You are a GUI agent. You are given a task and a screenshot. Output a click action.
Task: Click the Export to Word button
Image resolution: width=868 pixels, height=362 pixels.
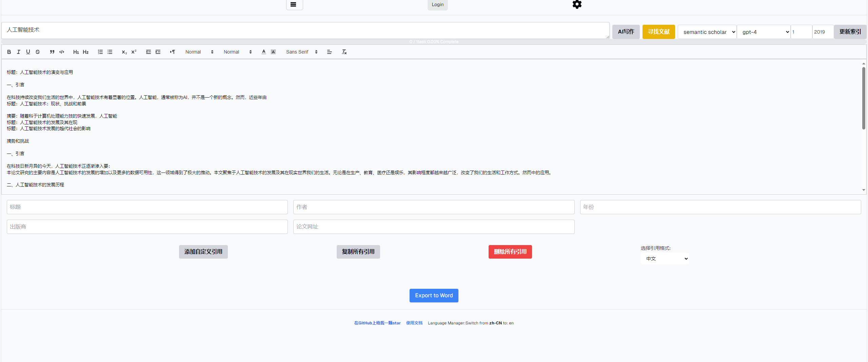(x=434, y=296)
